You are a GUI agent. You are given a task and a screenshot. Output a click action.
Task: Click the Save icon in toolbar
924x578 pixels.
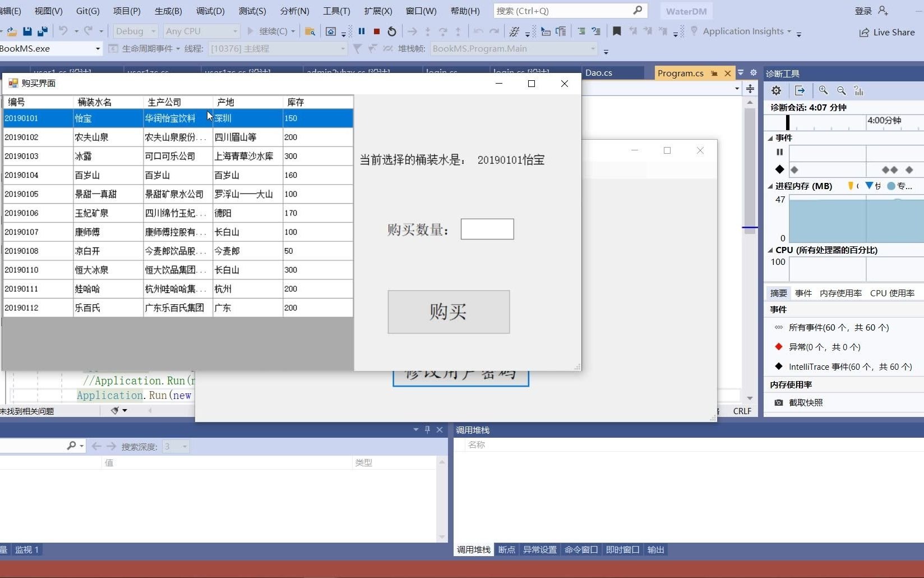[27, 31]
